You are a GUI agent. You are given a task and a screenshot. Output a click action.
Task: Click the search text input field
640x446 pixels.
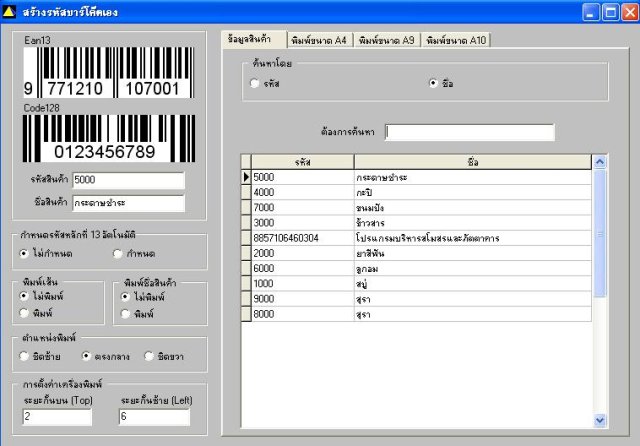coord(470,132)
